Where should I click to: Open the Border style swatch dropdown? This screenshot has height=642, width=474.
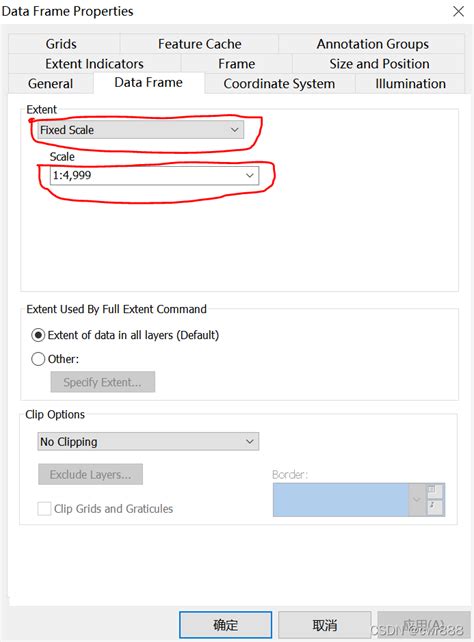click(416, 500)
